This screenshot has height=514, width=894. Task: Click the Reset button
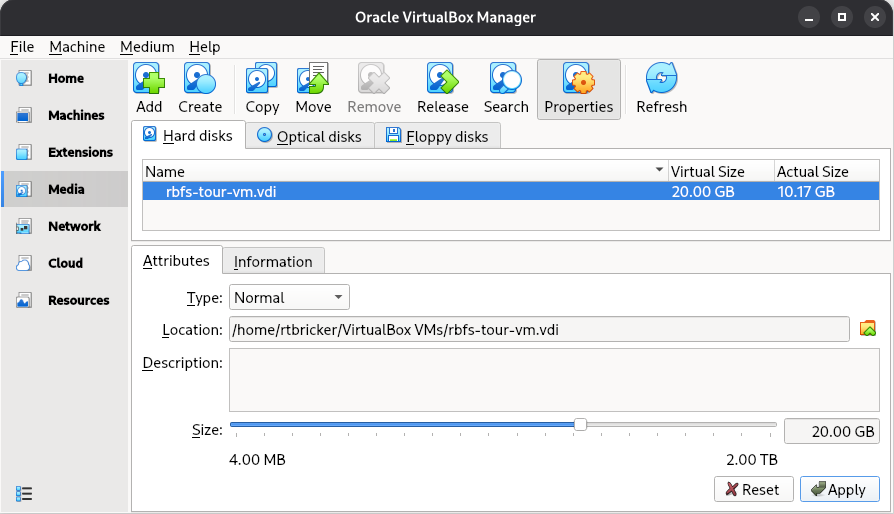pyautogui.click(x=754, y=489)
